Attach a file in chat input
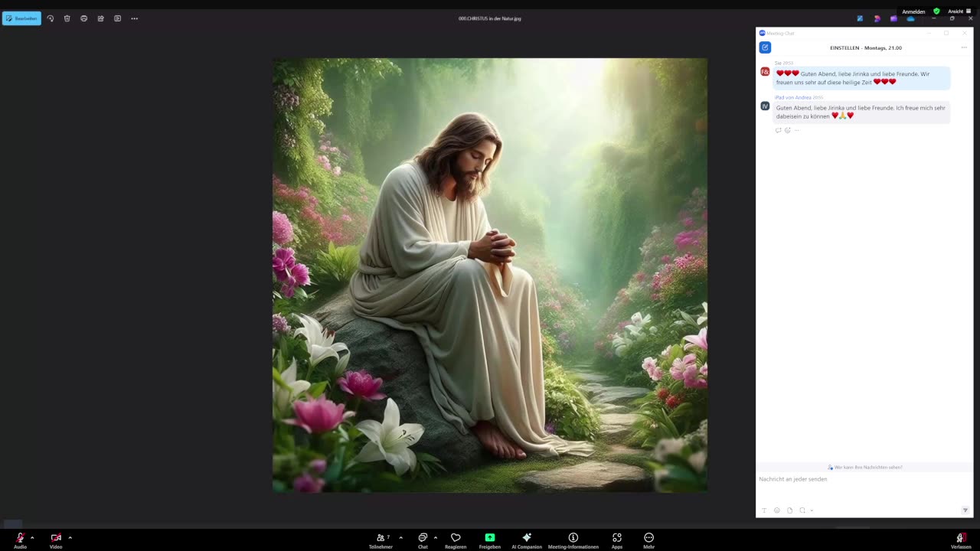Screen dimensions: 980x551 pyautogui.click(x=790, y=510)
